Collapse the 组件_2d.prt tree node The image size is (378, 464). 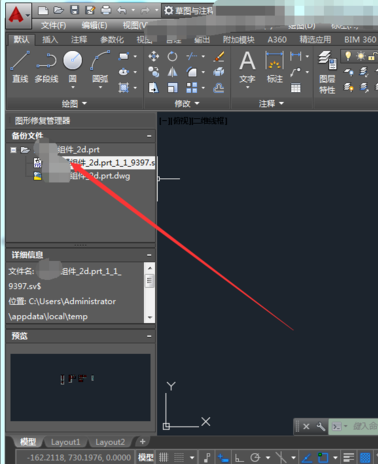[13, 150]
